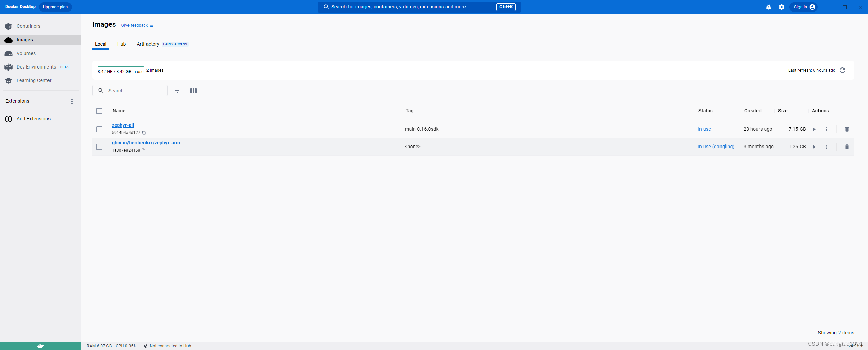This screenshot has height=350, width=868.
Task: Open the Extensions overflow menu
Action: pos(72,101)
